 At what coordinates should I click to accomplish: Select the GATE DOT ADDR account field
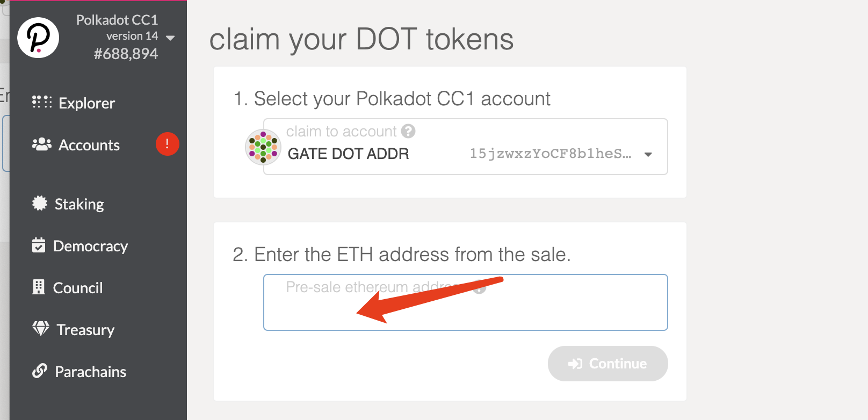coord(465,147)
